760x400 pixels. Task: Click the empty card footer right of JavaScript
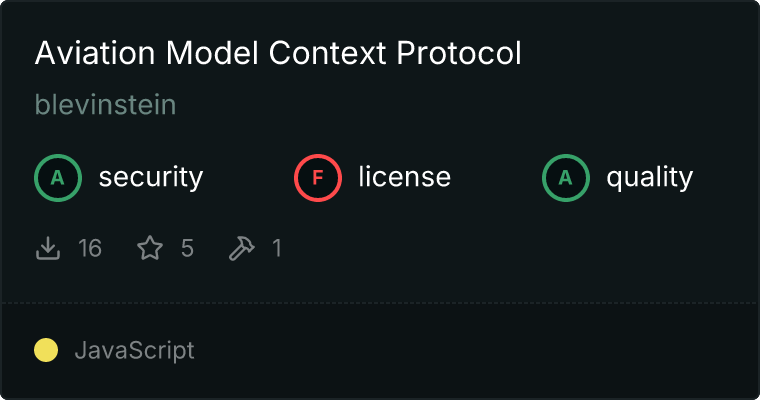coord(480,351)
